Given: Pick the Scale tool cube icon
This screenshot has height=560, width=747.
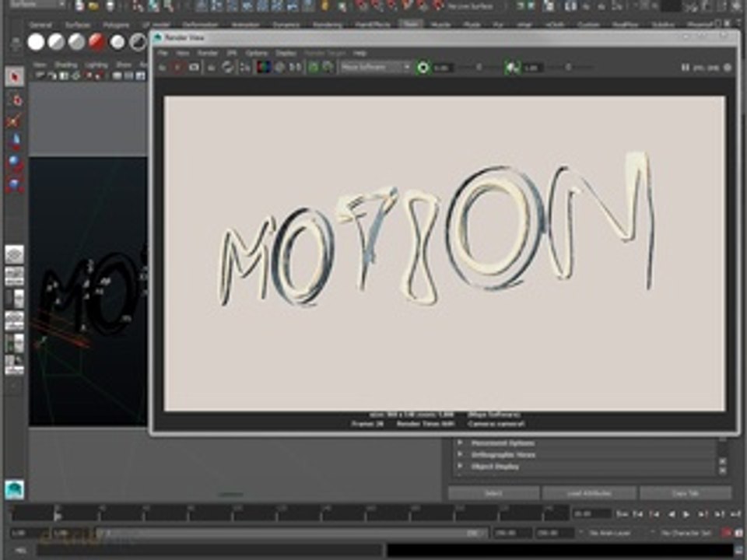Looking at the screenshot, I should click(x=15, y=185).
